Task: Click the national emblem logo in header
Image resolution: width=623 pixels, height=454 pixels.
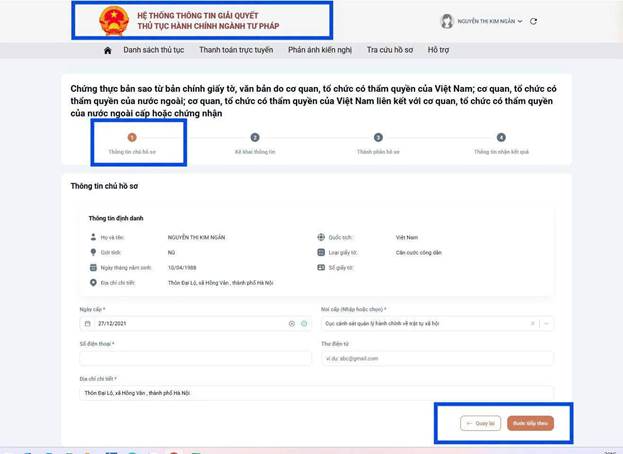Action: [x=114, y=21]
